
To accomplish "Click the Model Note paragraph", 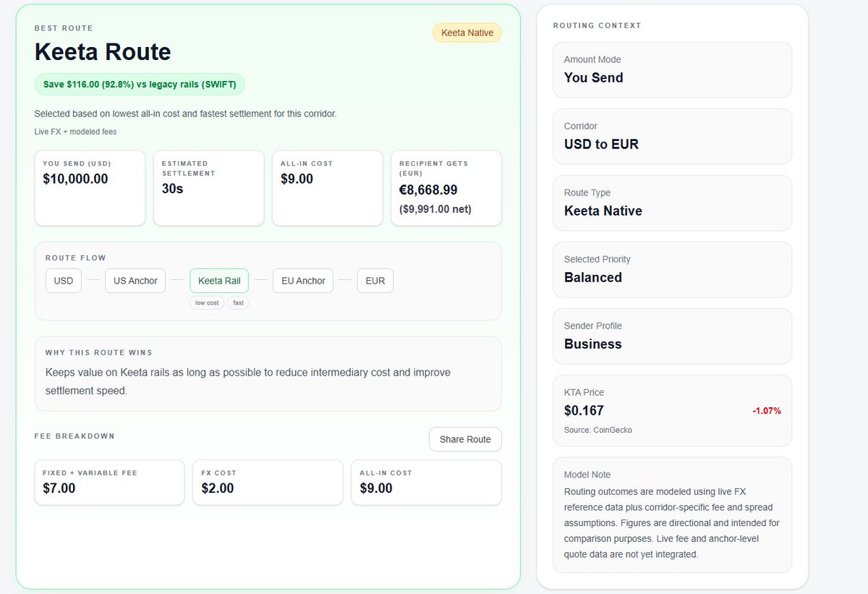I will 672,523.
